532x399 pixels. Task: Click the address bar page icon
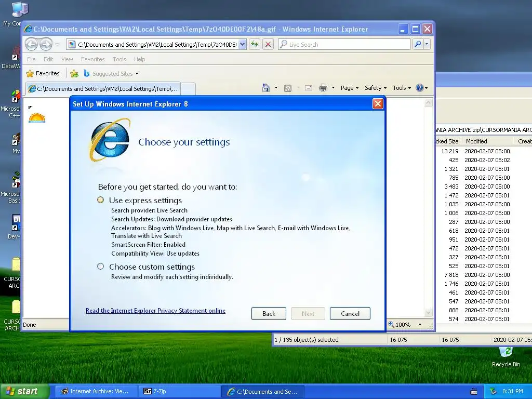pyautogui.click(x=72, y=45)
